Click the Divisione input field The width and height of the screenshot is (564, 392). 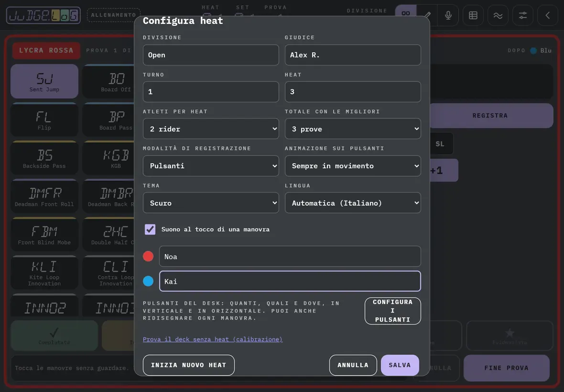pos(211,55)
